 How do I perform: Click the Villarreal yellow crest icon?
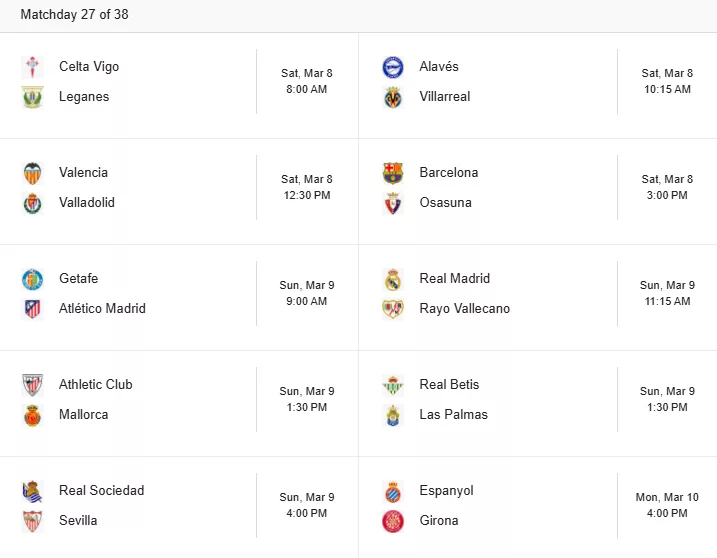(x=393, y=97)
